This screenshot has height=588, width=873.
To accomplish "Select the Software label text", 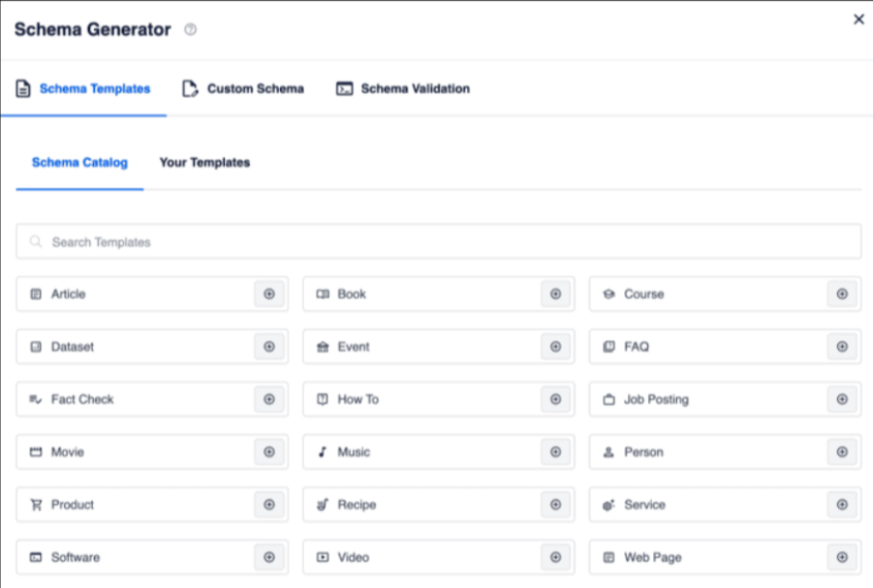I will (76, 557).
